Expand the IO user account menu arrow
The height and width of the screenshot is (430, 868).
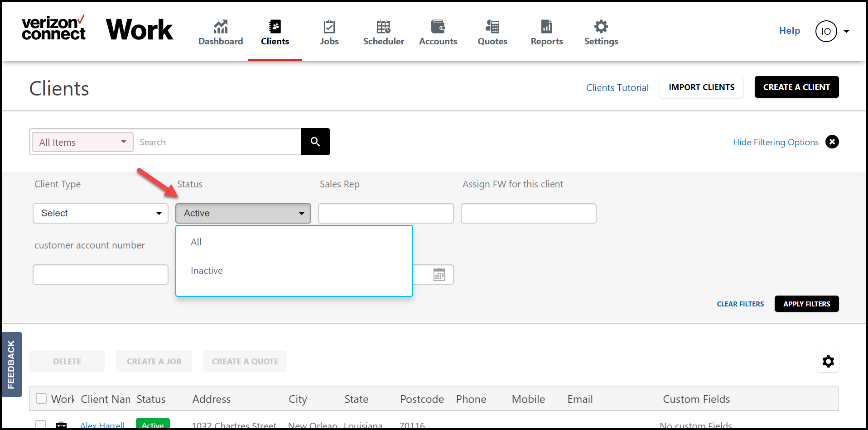coord(846,31)
